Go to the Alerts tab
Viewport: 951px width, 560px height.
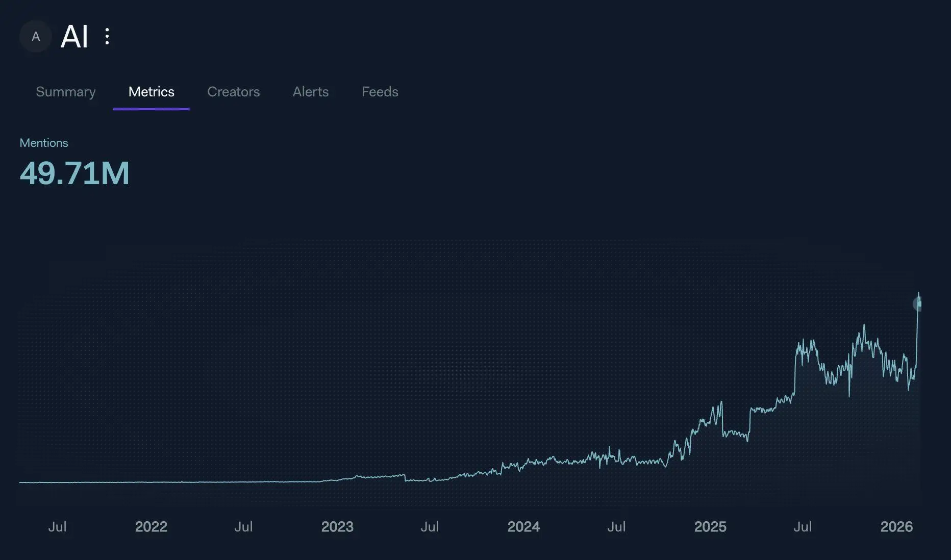coord(311,92)
